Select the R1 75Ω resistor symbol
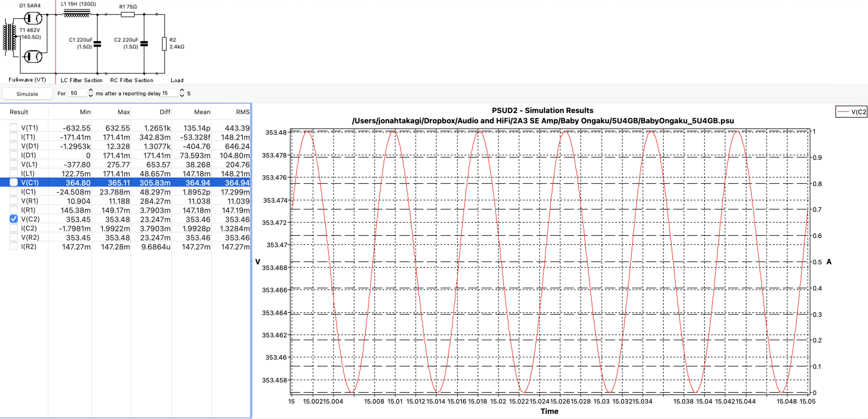 point(128,14)
